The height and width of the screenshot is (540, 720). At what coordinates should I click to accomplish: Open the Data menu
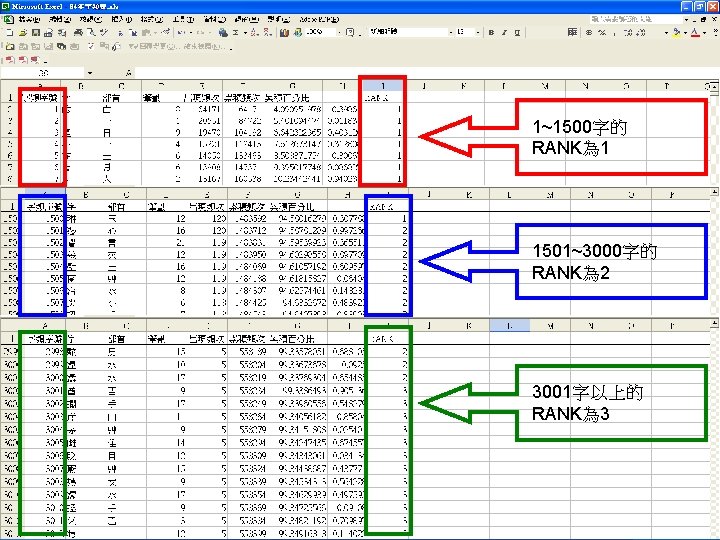click(214, 19)
